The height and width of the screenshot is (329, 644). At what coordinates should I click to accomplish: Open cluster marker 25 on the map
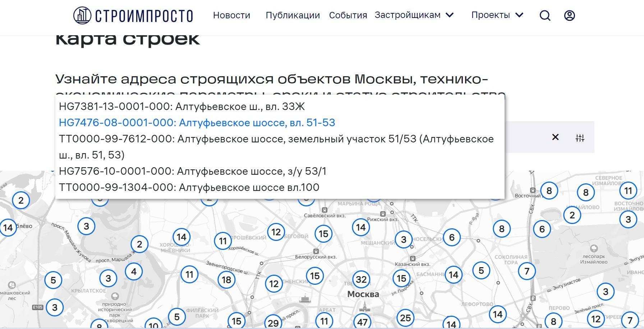[x=405, y=318]
